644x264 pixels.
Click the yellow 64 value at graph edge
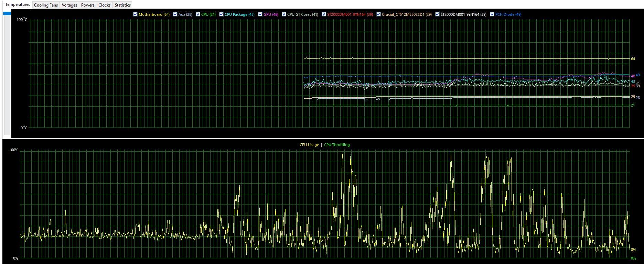[633, 59]
